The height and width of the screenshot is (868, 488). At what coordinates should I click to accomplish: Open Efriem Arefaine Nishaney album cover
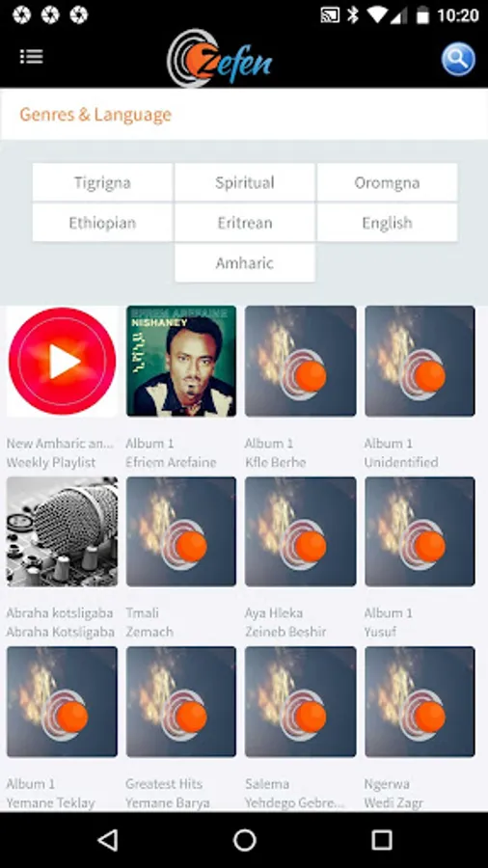click(x=181, y=361)
